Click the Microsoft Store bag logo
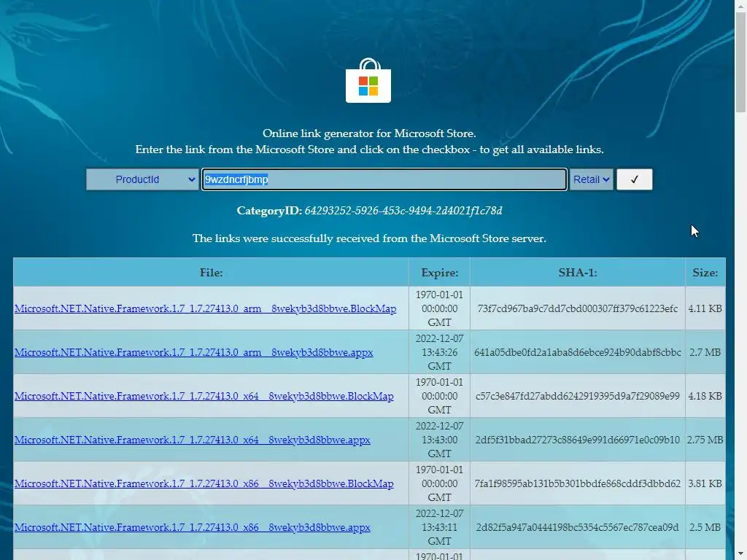Screen dimensions: 747x560 tap(368, 80)
